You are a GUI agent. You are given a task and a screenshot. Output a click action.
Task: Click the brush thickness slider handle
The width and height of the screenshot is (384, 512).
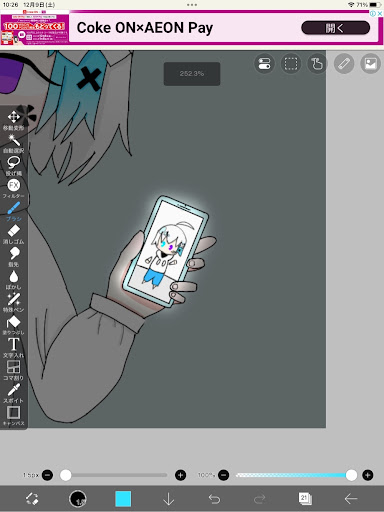click(66, 475)
